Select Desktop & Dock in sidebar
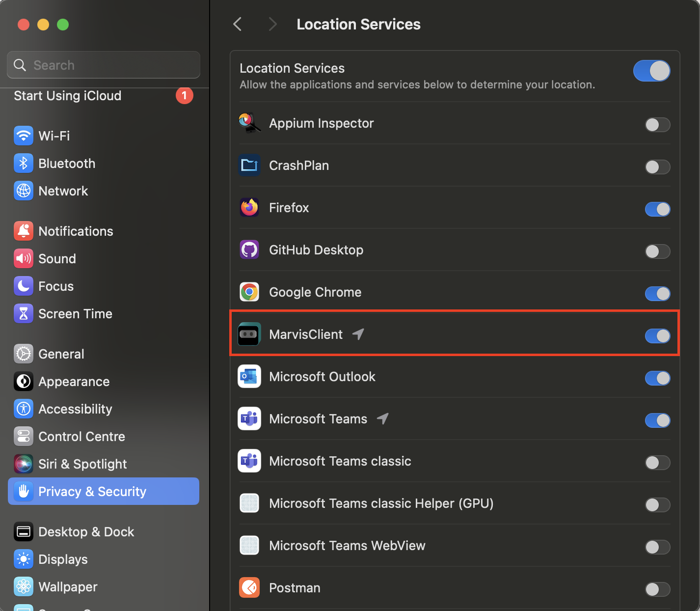The image size is (700, 611). coord(86,532)
